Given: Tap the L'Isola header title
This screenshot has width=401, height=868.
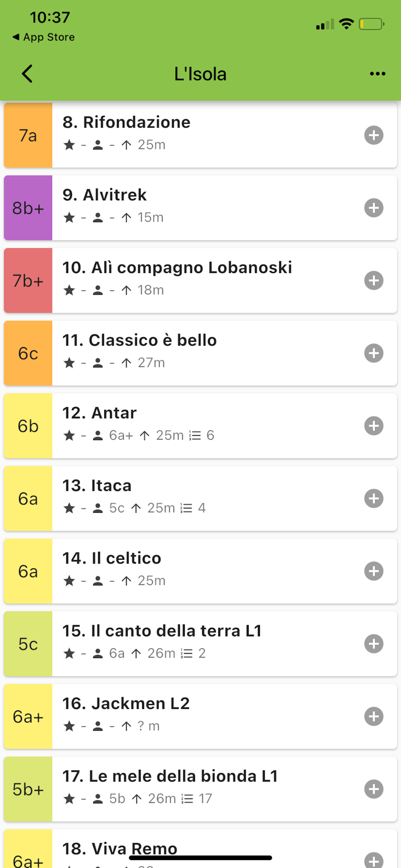Looking at the screenshot, I should pos(200,74).
